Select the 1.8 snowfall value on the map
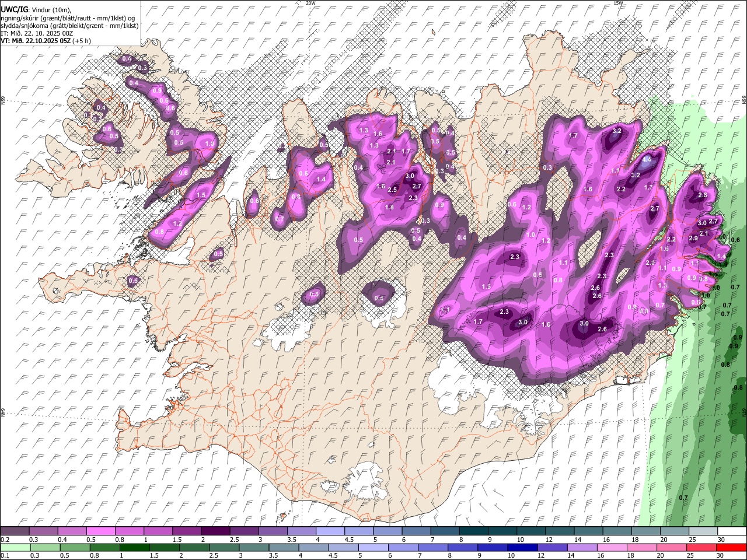The height and width of the screenshot is (560, 747). click(x=389, y=207)
